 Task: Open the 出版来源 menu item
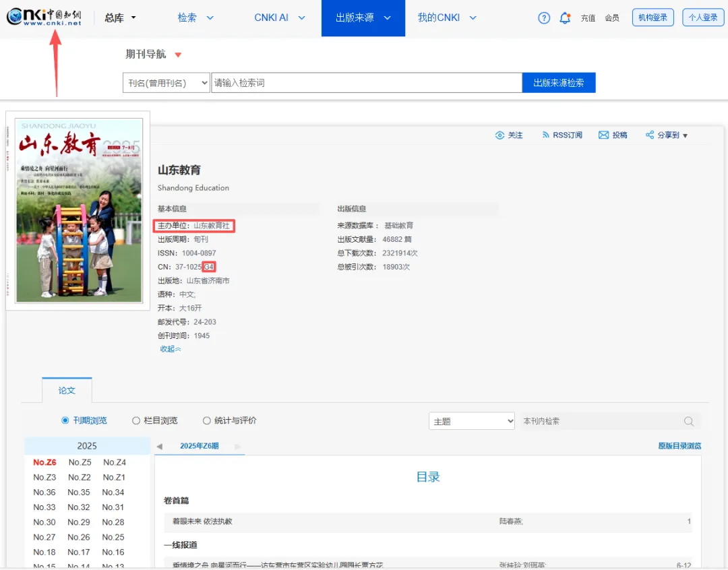click(x=355, y=18)
